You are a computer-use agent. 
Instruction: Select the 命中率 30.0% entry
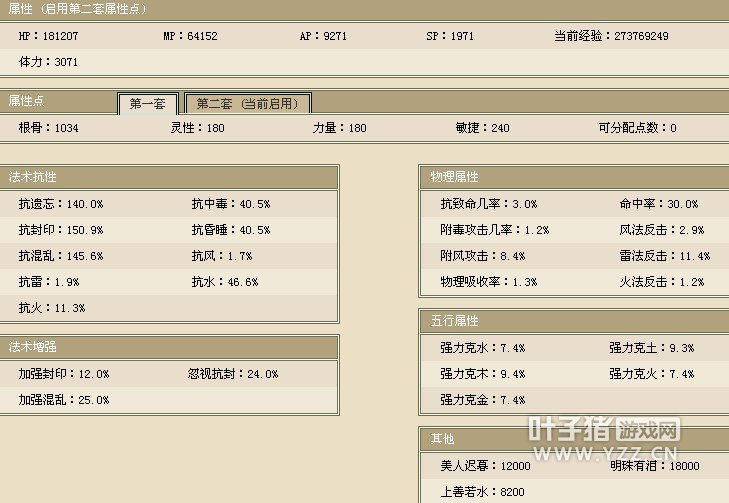(659, 204)
